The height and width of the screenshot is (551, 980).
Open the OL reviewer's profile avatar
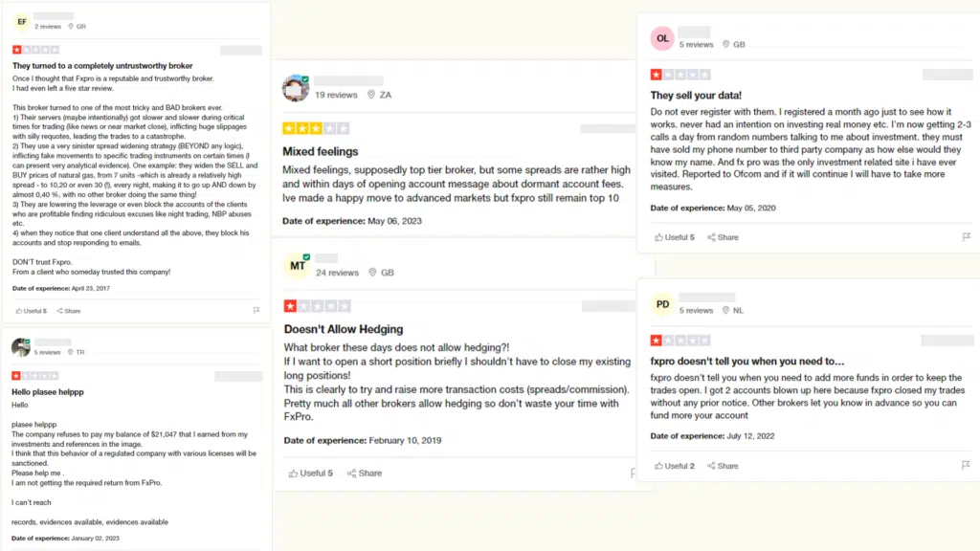662,38
